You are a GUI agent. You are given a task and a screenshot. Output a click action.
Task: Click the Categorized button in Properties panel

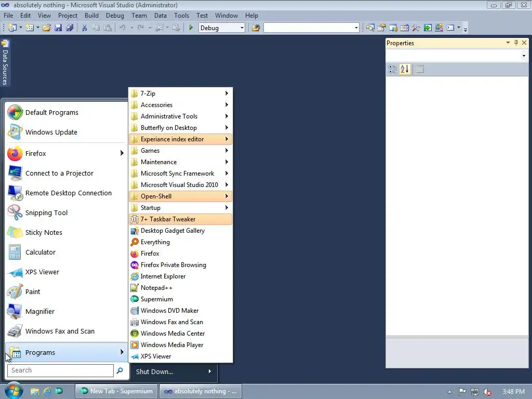[x=393, y=69]
